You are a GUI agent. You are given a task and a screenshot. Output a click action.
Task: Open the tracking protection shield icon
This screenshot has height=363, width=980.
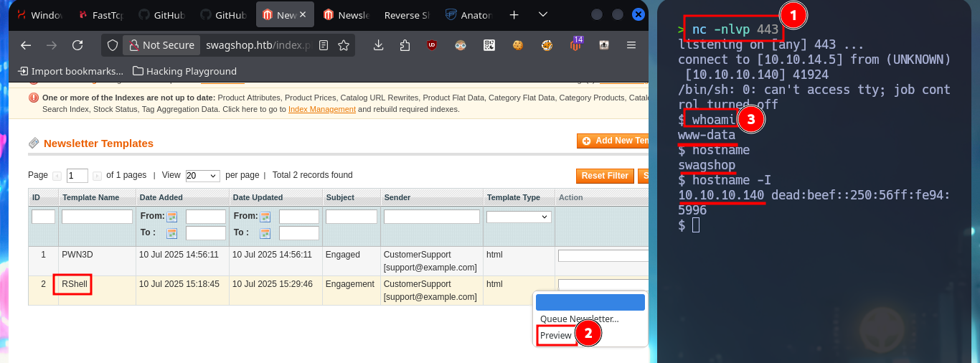[x=113, y=45]
